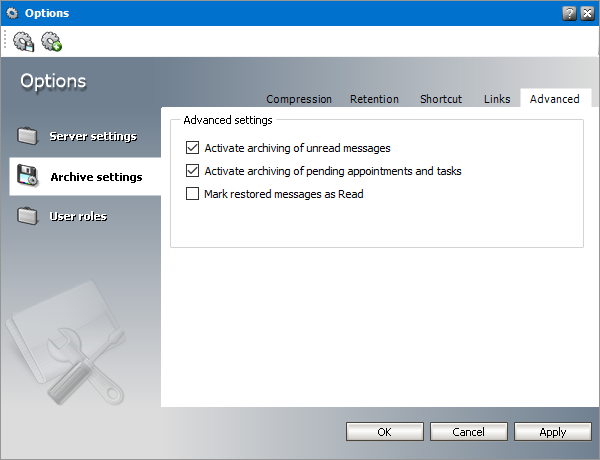Open User roles section
600x460 pixels.
tap(78, 216)
